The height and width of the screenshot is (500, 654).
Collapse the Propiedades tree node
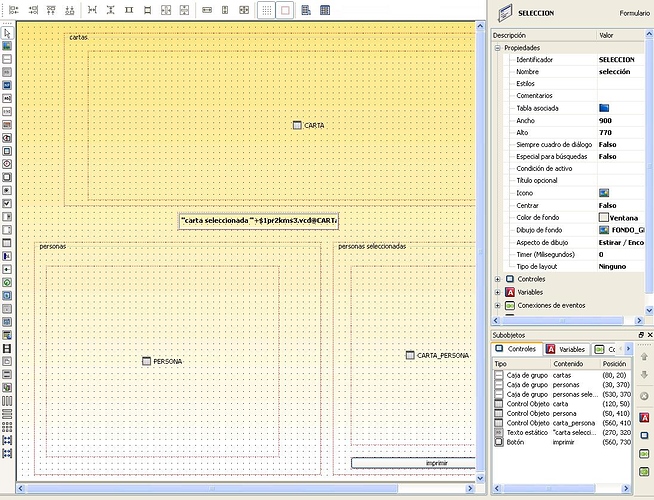[497, 48]
